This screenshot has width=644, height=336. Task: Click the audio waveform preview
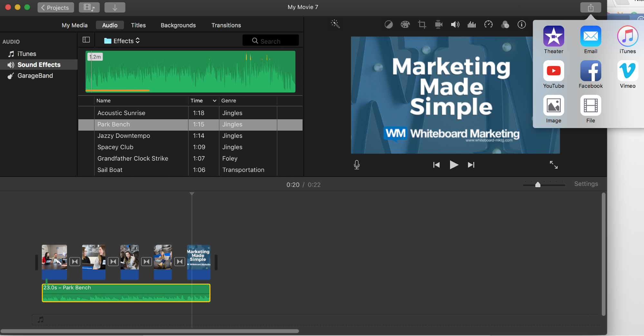point(190,71)
